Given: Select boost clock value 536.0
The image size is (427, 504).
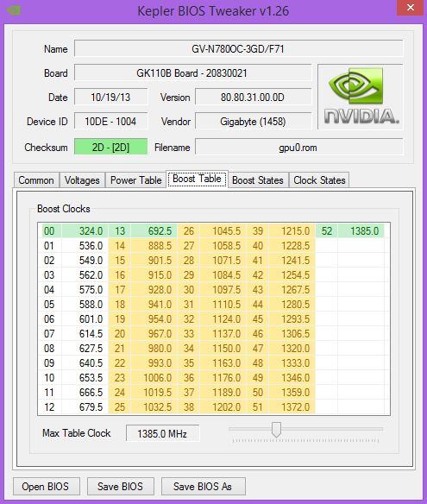Looking at the screenshot, I should tap(85, 246).
